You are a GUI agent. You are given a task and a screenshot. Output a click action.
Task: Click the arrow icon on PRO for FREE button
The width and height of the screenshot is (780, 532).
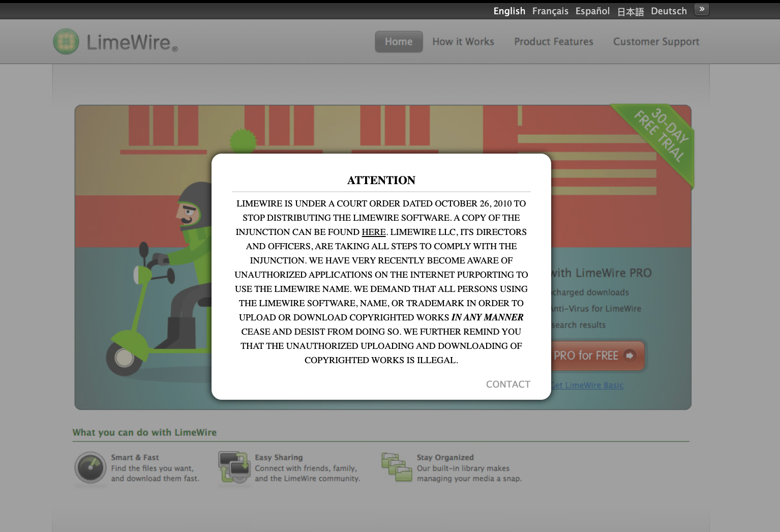click(x=629, y=356)
